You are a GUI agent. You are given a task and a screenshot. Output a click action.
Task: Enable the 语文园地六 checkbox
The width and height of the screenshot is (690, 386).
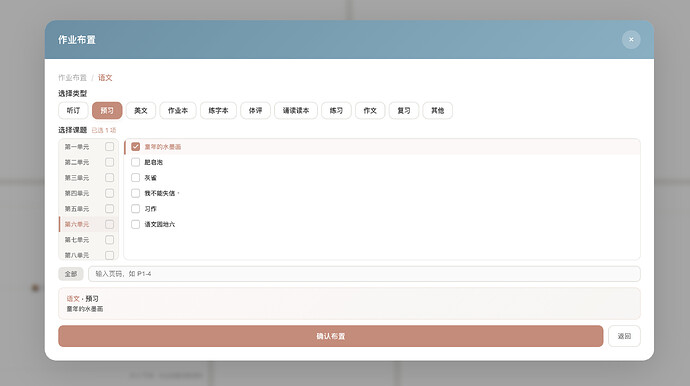point(136,224)
